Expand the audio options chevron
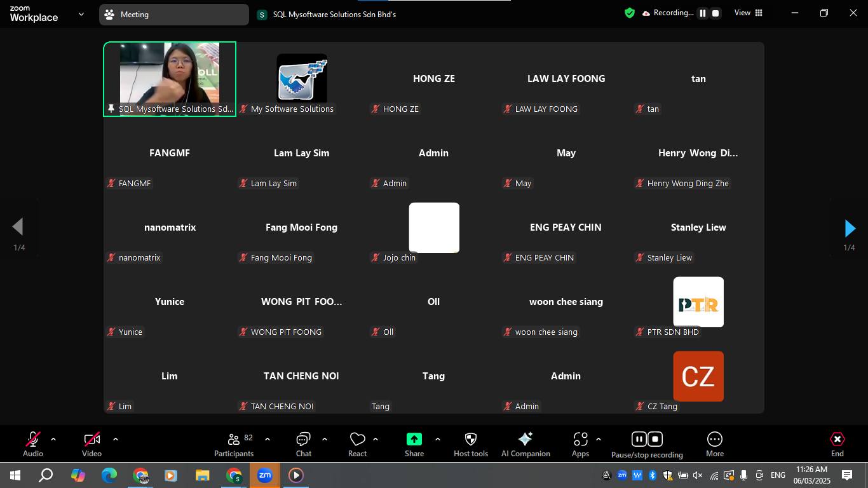 click(x=53, y=439)
